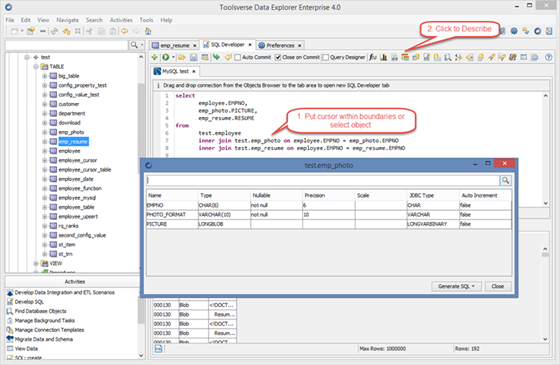Click the green plus add icon
The height and width of the screenshot is (365, 560).
click(x=154, y=57)
